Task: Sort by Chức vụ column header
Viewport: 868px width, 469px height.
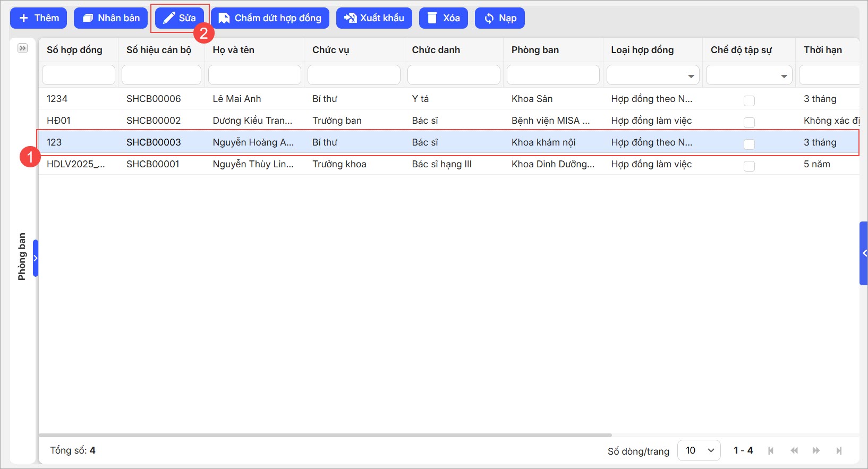Action: point(331,50)
